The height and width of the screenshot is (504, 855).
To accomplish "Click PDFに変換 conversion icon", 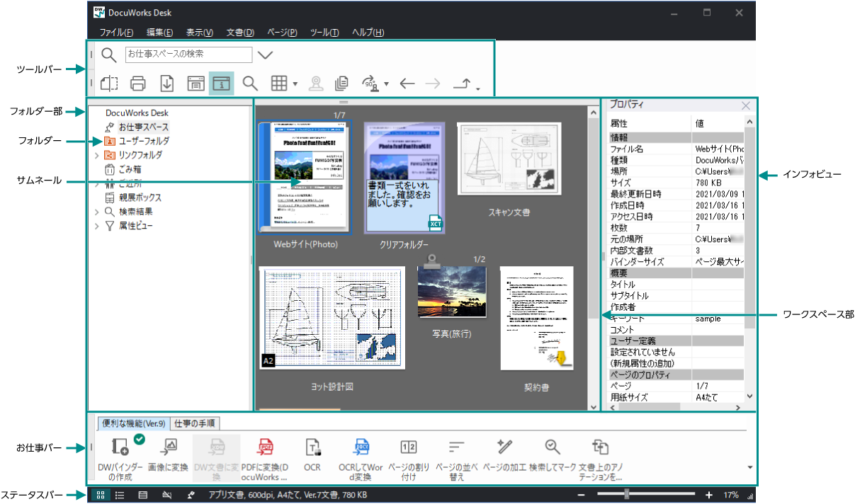I will pos(265,447).
